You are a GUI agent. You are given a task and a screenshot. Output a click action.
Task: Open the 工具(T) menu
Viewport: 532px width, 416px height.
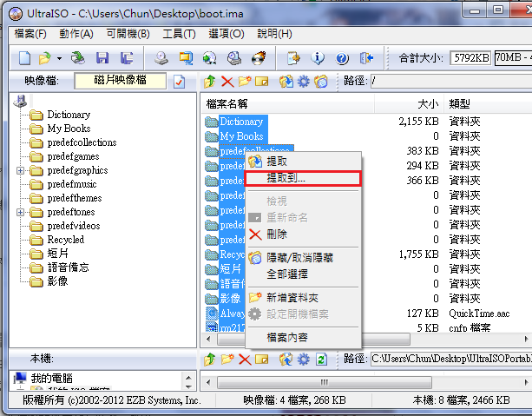click(179, 34)
